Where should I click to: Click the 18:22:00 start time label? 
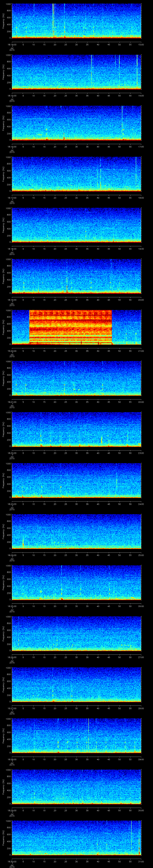coord(12,453)
